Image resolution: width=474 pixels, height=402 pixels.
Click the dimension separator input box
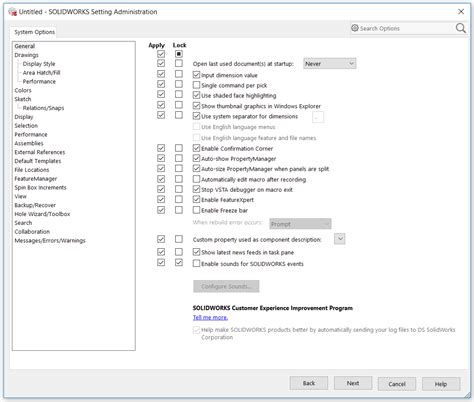[318, 117]
